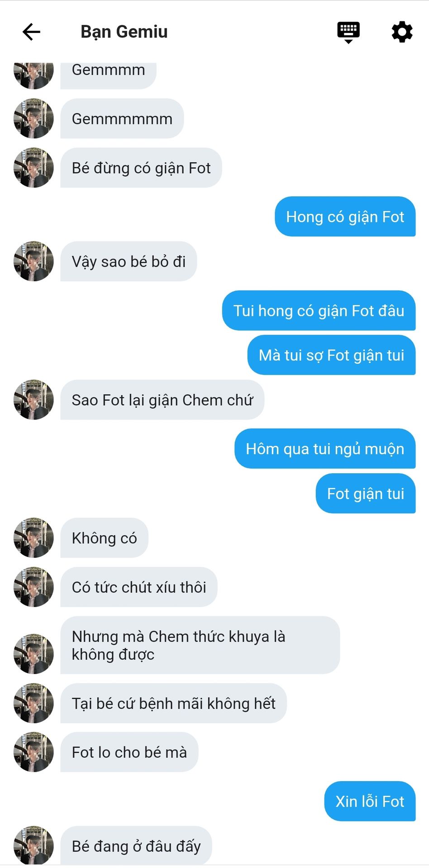Select 'Tại bé cứ bệnh mãi không hết'

(x=174, y=703)
